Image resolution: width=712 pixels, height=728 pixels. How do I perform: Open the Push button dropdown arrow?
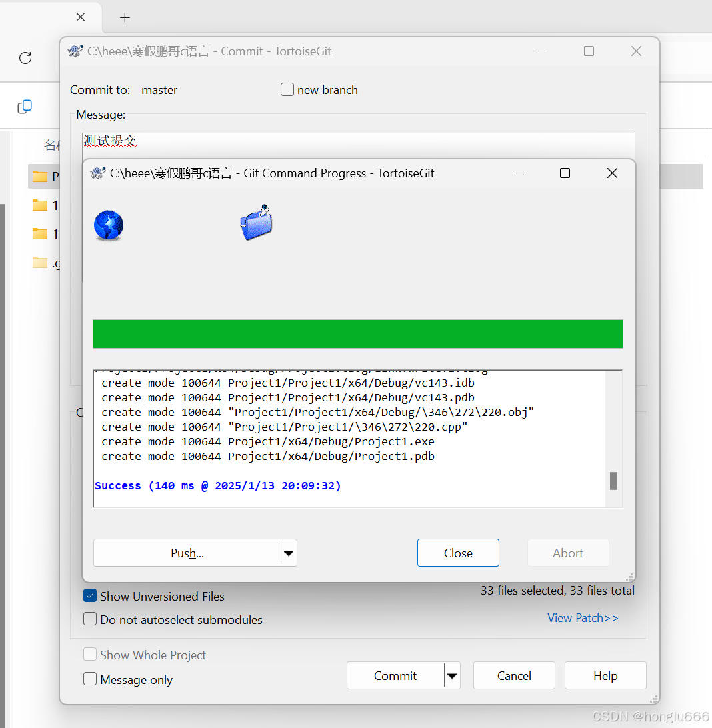pyautogui.click(x=289, y=553)
